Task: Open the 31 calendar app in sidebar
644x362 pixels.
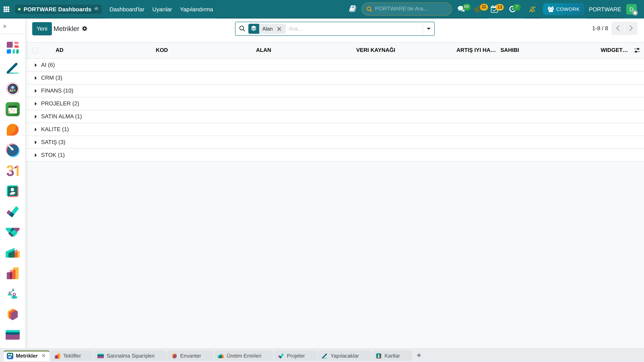Action: (x=13, y=171)
